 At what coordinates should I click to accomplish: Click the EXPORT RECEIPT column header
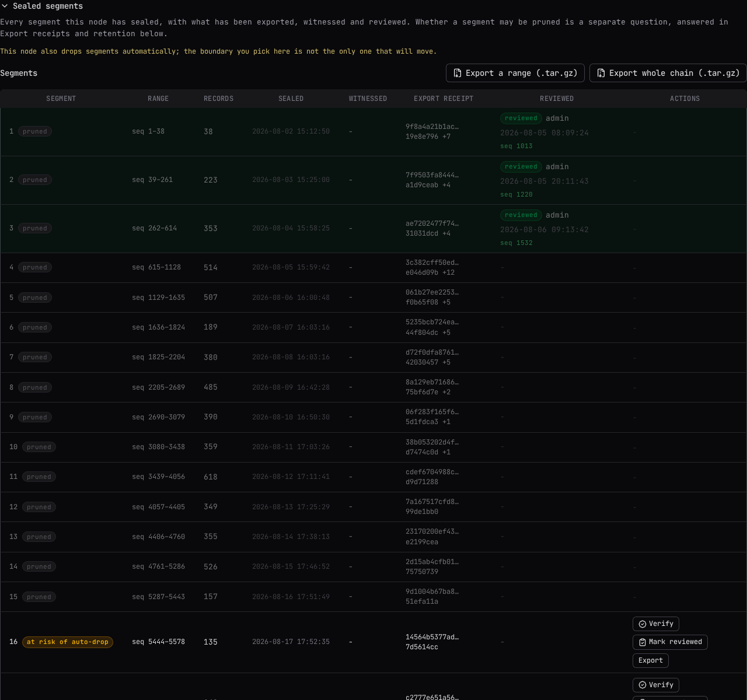point(444,99)
